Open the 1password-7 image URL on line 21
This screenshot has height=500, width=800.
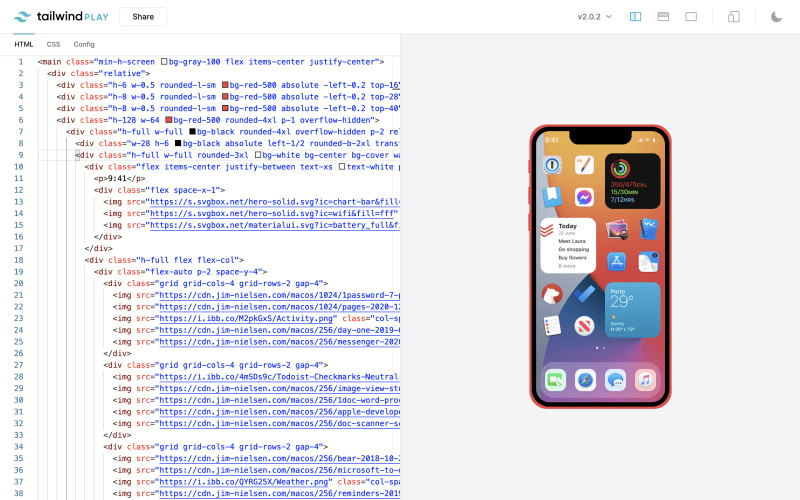pos(280,295)
